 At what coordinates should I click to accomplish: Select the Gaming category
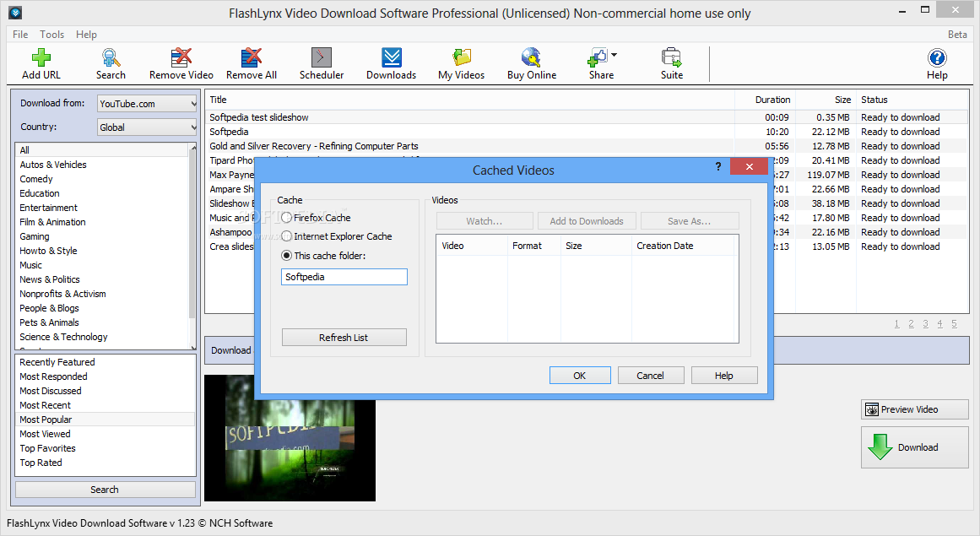pos(102,236)
